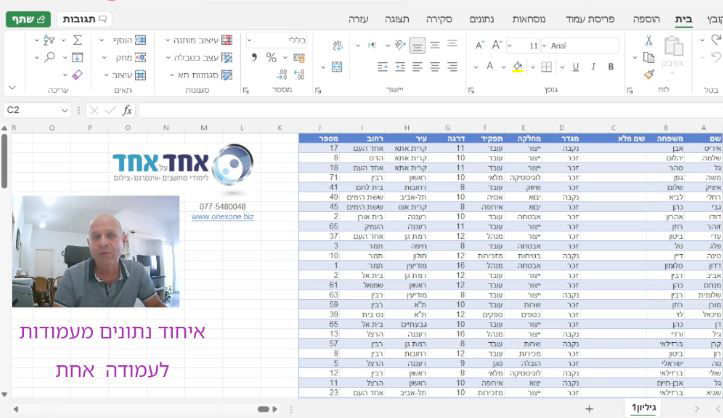Open the Formulas (נוסחאות) tab
This screenshot has height=418, width=723.
[x=529, y=19]
